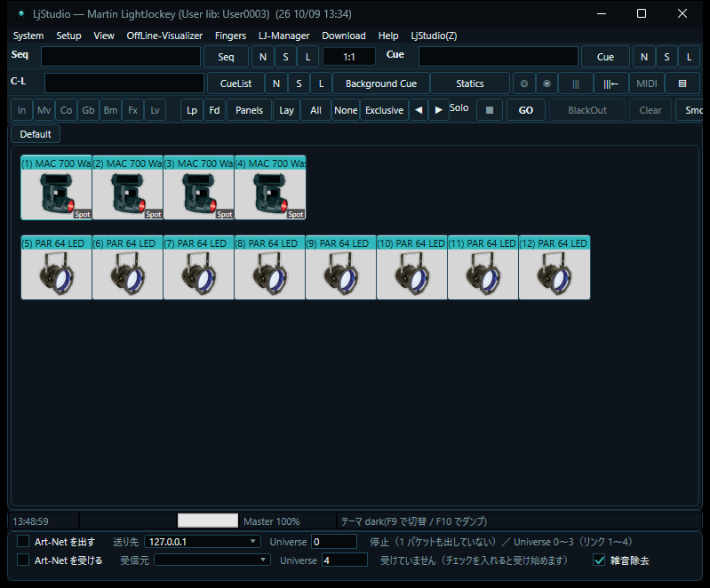710x588 pixels.
Task: Click the send Universe field showing 0
Action: pyautogui.click(x=334, y=542)
